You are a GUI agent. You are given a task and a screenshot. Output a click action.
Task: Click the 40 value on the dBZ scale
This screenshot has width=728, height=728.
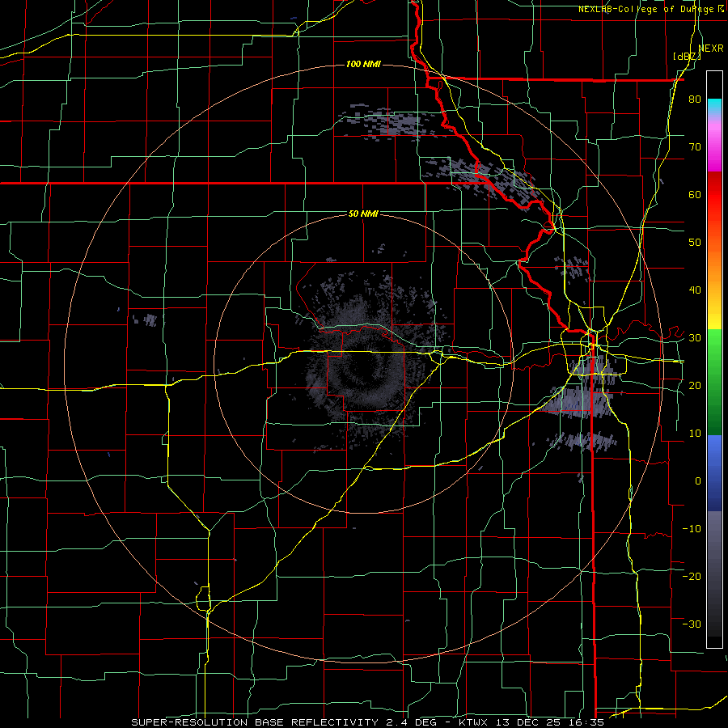pos(695,290)
